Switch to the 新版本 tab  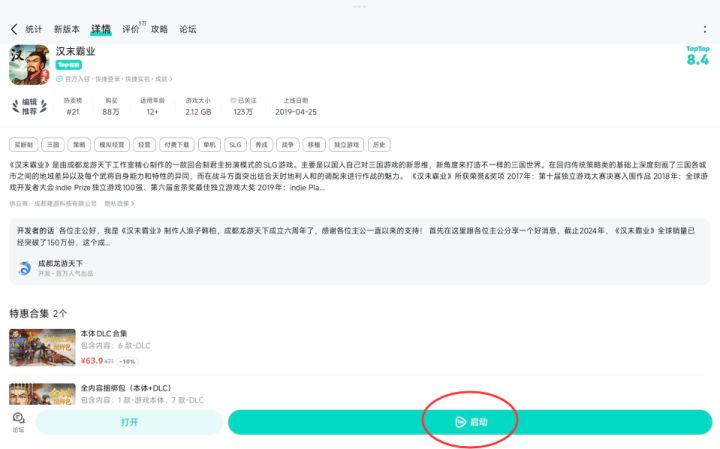click(67, 29)
